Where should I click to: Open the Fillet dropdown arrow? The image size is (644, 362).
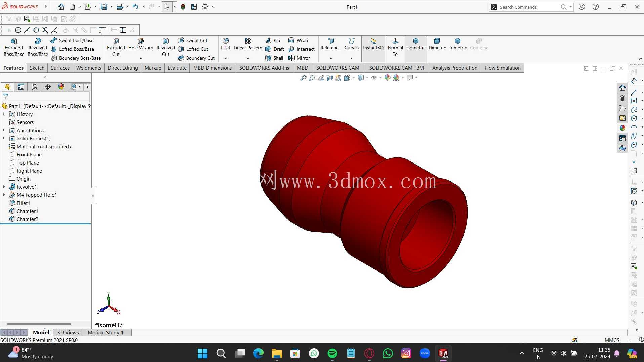click(225, 59)
